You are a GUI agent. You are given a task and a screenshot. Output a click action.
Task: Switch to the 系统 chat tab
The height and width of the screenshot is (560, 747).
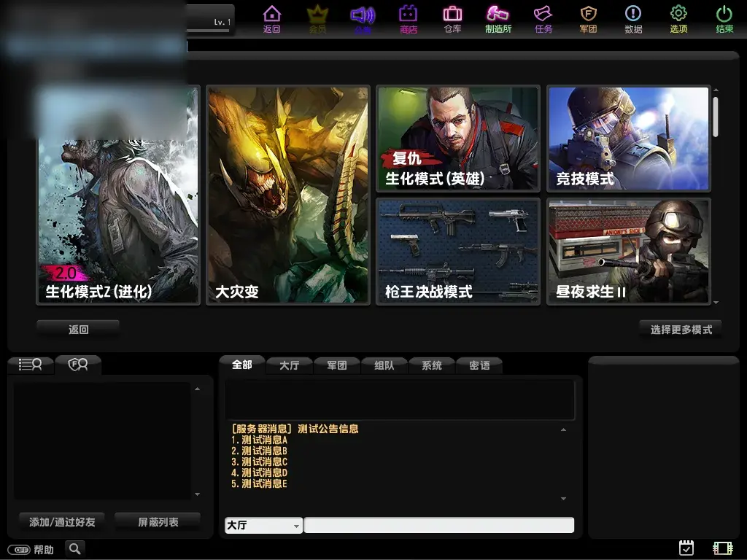tap(431, 365)
